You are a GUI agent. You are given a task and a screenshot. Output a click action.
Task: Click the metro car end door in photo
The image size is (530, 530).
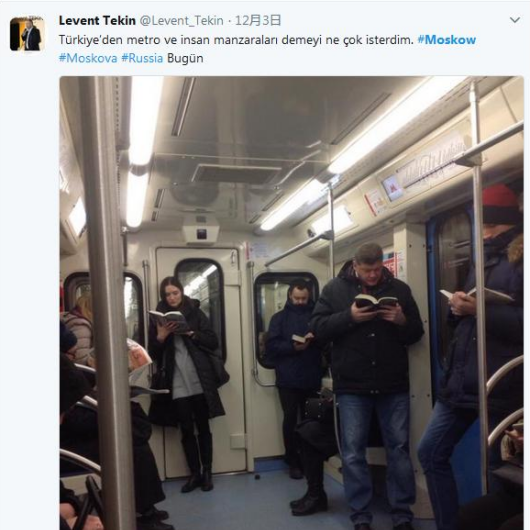click(x=201, y=360)
